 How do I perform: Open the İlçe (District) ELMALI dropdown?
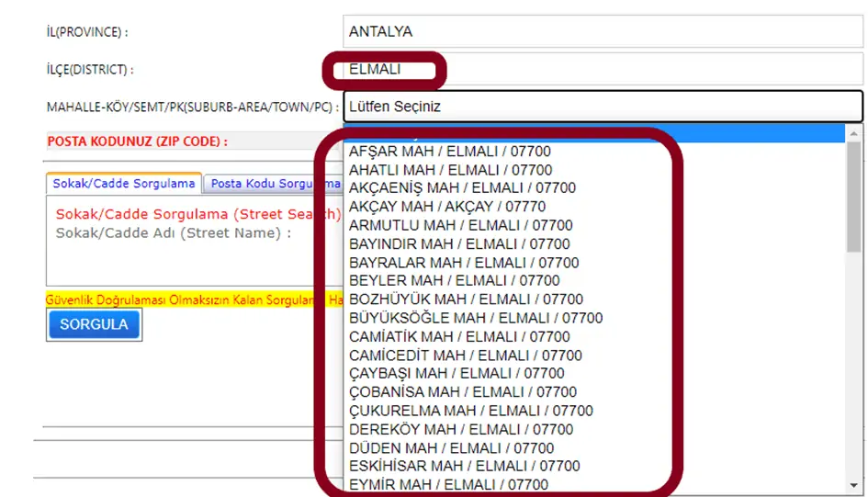tap(602, 69)
